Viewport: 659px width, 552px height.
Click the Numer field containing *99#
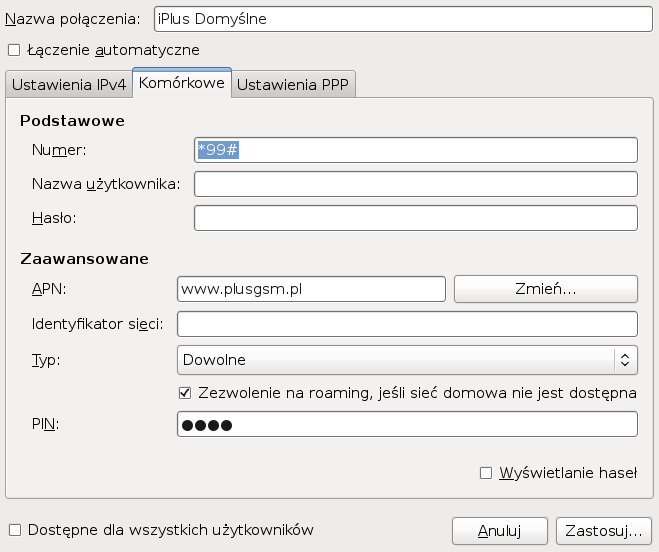pos(415,150)
